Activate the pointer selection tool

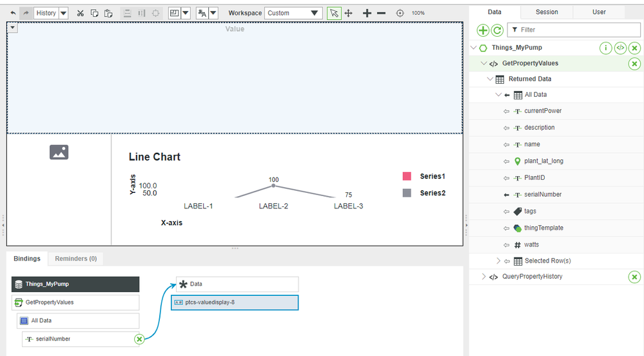pyautogui.click(x=334, y=13)
